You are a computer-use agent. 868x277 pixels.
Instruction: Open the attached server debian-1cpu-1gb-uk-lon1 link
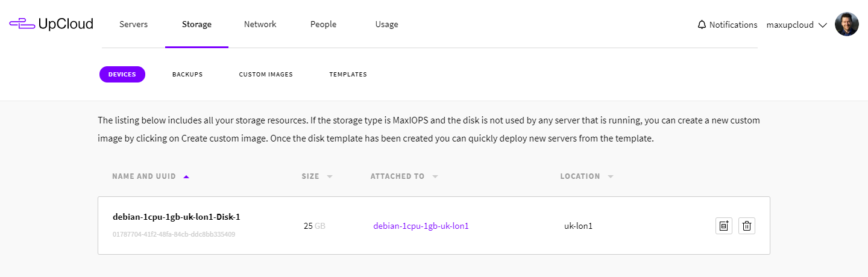tap(421, 226)
